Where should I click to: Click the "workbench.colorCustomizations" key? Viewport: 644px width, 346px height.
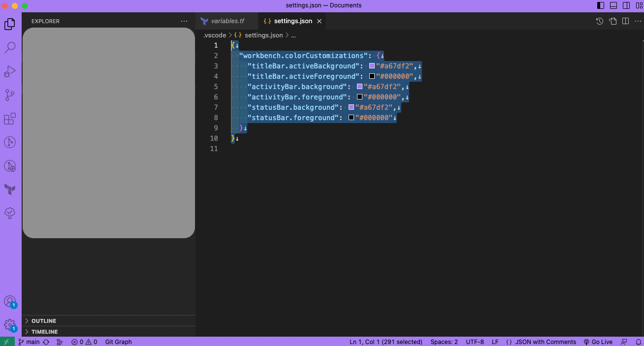303,56
